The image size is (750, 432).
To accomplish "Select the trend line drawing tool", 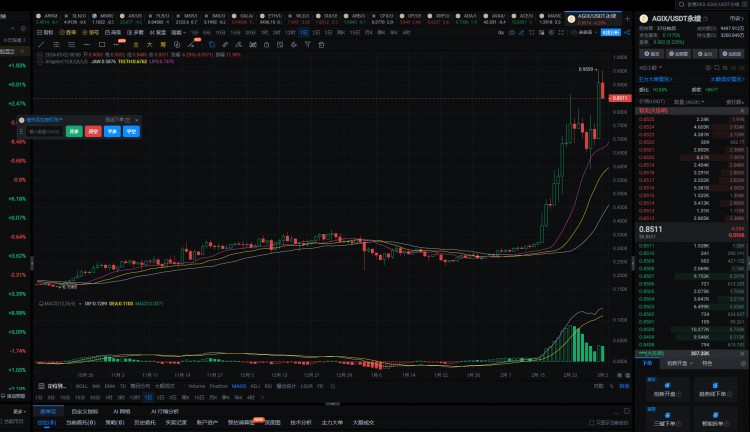I will click(41, 44).
